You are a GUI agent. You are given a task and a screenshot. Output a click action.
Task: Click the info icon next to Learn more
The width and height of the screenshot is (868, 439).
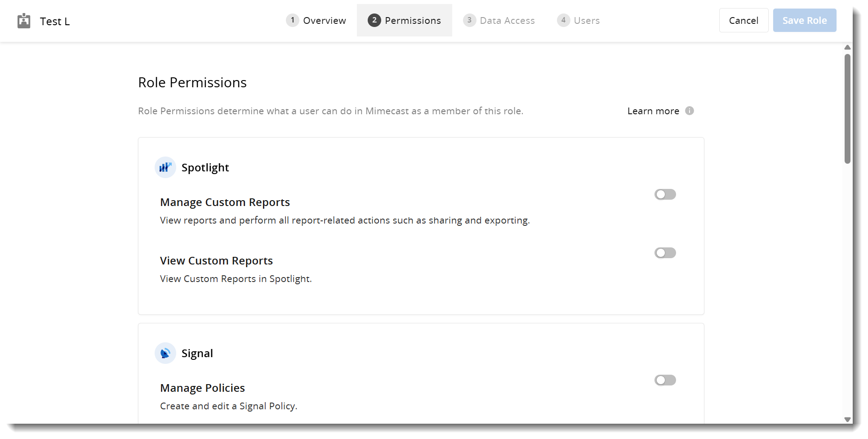(x=689, y=111)
